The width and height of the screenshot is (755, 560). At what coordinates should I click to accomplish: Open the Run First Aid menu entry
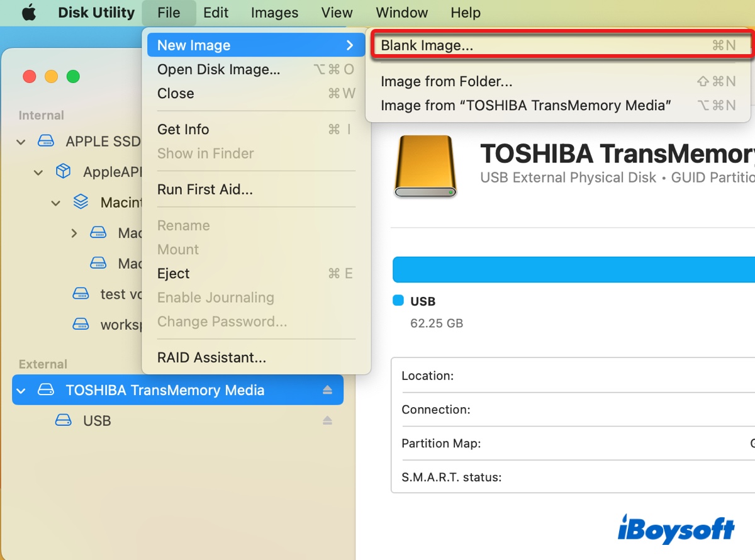pyautogui.click(x=204, y=189)
